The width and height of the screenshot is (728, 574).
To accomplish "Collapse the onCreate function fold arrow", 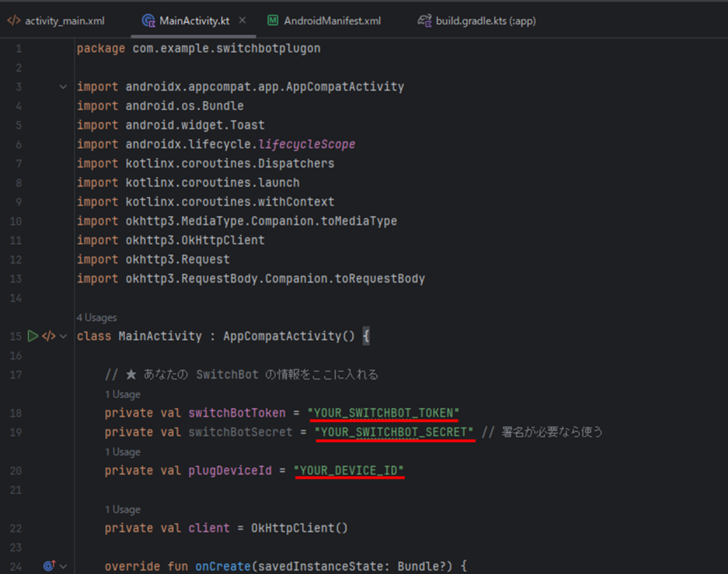I will [64, 566].
